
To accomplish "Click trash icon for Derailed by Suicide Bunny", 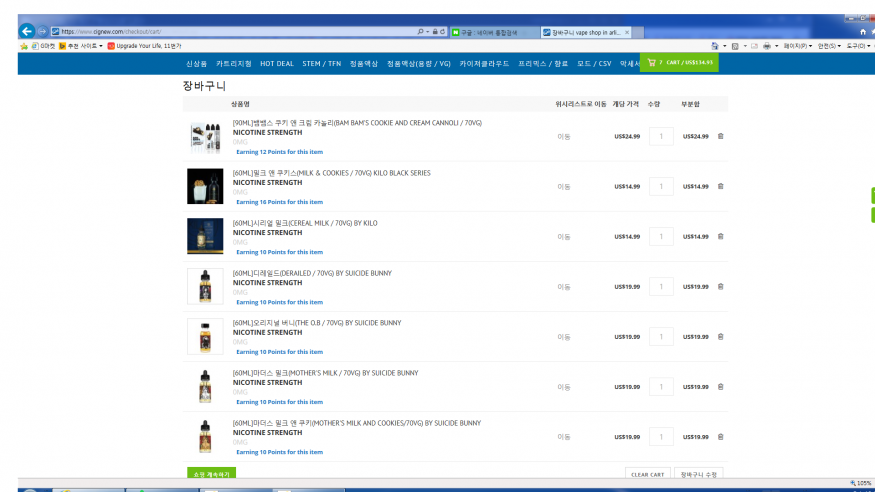I will (x=720, y=286).
